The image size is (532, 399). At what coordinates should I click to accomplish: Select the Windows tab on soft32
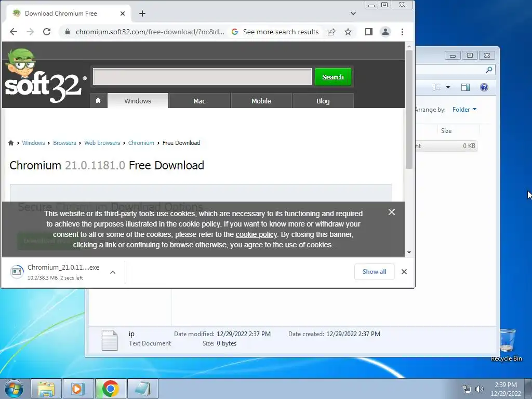coord(138,101)
